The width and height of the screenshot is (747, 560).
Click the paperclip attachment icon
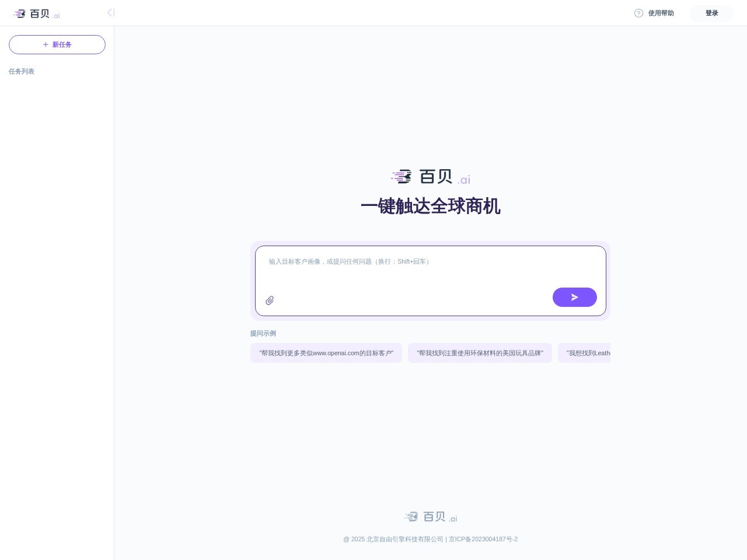click(270, 300)
